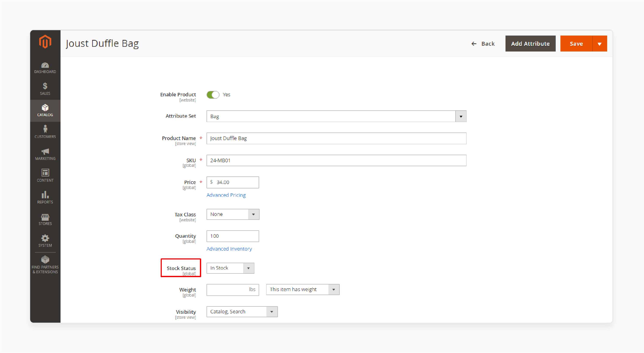Click into the Weight field

[233, 290]
